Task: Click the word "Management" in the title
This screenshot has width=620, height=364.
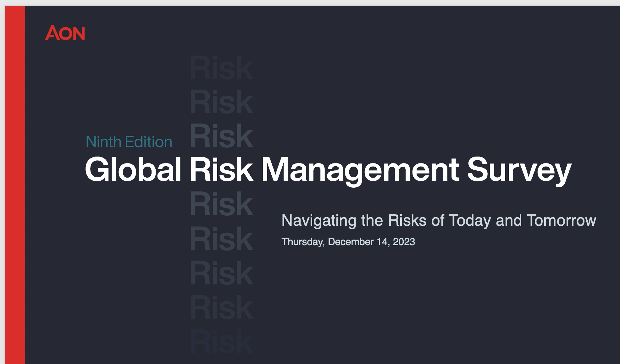Action: [360, 169]
